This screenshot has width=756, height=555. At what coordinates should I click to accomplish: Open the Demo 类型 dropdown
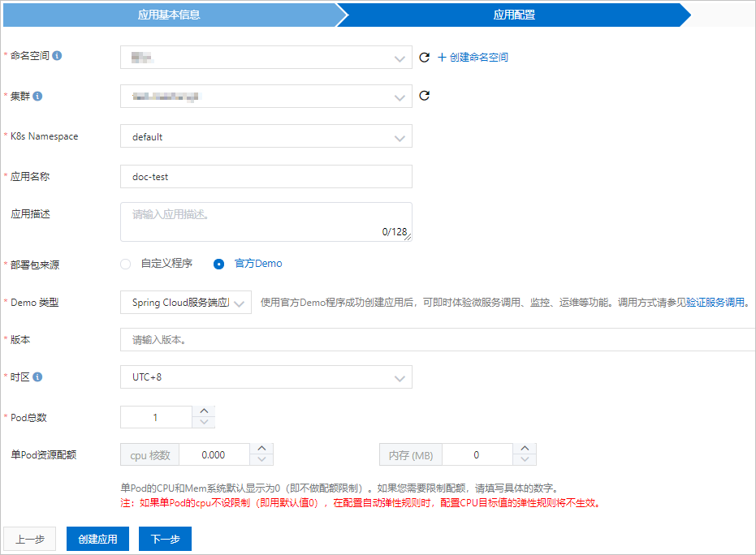point(186,302)
